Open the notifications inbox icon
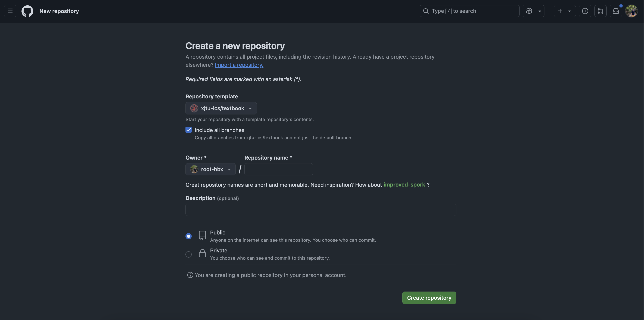 616,11
